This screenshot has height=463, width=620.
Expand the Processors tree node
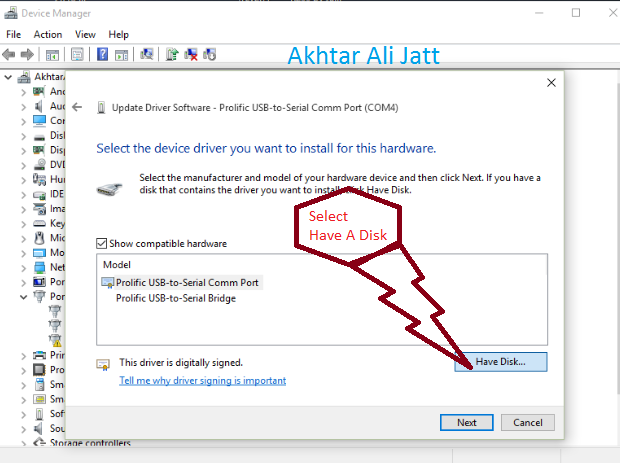click(x=23, y=370)
